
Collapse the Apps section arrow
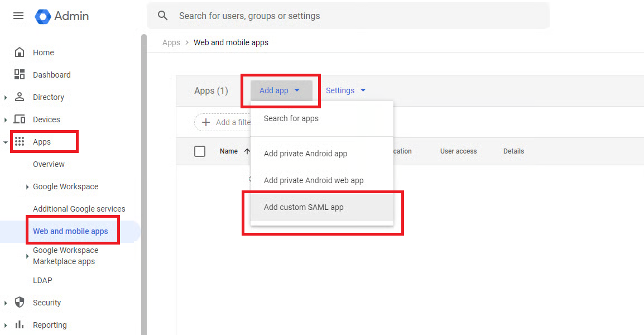pos(6,142)
